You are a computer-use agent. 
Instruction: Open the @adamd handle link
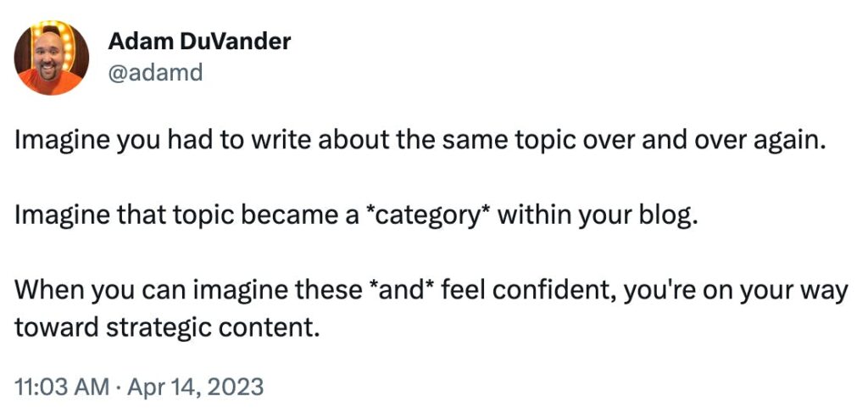coord(156,72)
